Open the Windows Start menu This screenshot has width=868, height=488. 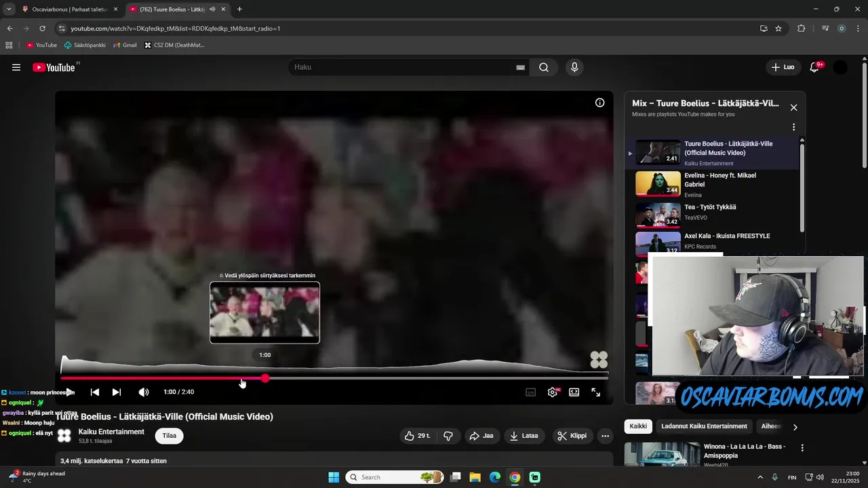(x=334, y=477)
